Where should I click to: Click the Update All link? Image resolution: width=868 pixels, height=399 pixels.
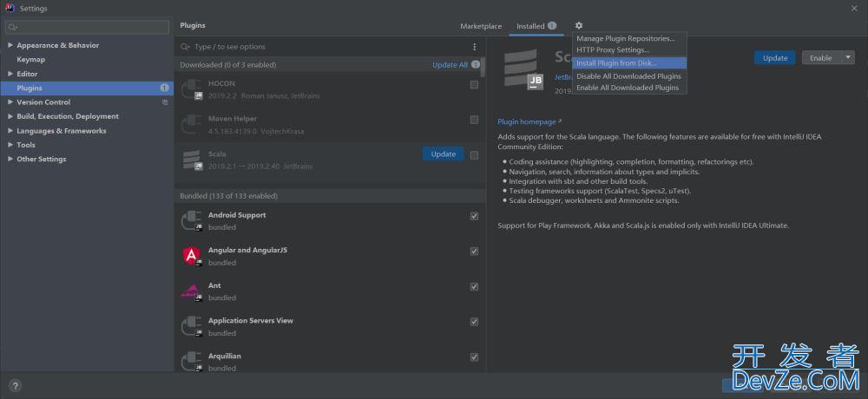[450, 65]
